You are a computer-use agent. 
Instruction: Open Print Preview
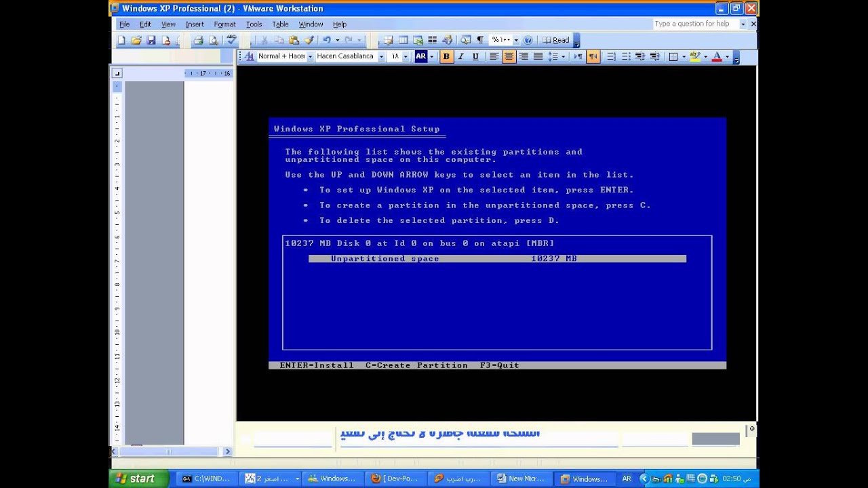(214, 41)
